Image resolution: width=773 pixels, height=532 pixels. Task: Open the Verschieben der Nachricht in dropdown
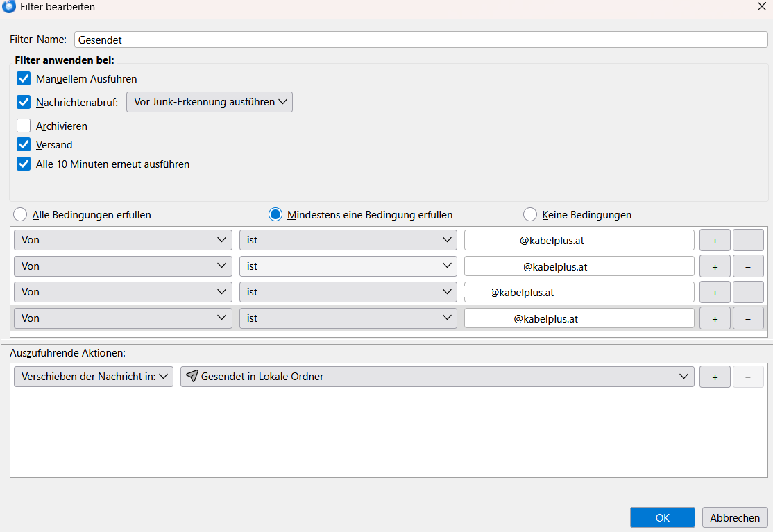coord(94,377)
